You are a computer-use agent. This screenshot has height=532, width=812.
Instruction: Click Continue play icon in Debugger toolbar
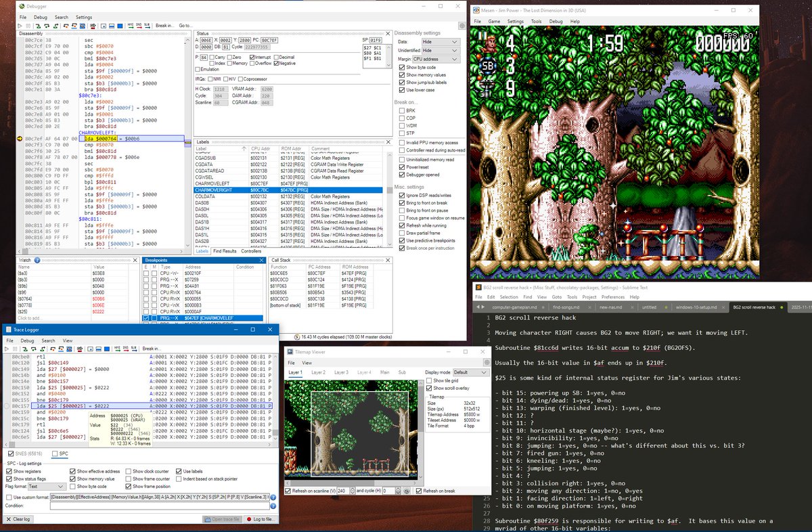(20, 26)
